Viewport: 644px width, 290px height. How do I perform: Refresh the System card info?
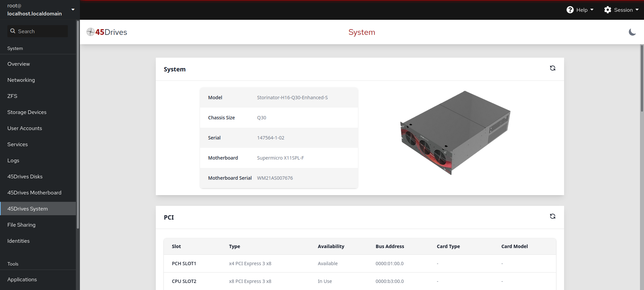coord(552,68)
